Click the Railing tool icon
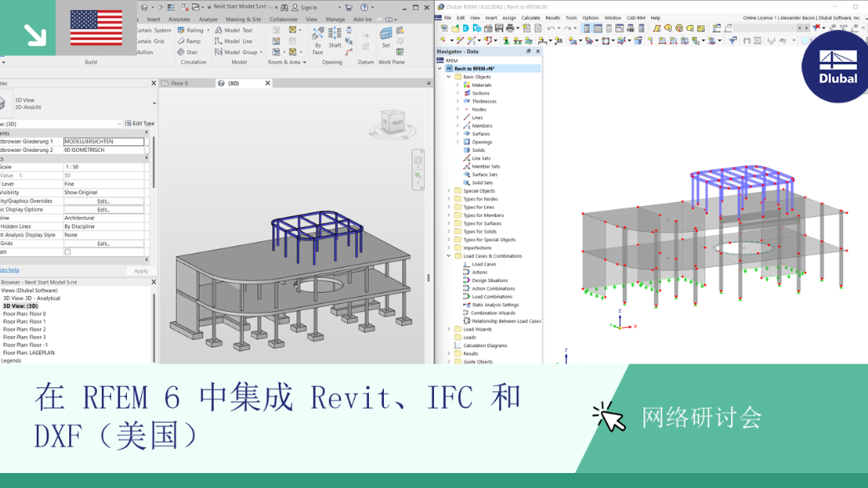The image size is (868, 488). (181, 30)
